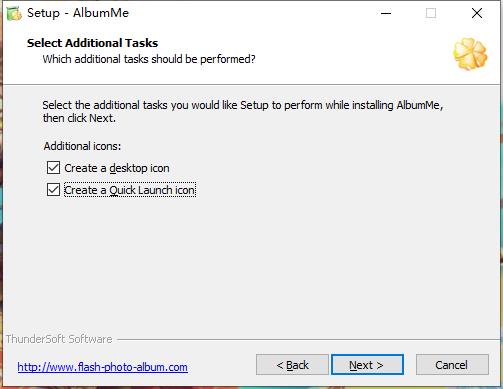Proceed with the Next > button
The width and height of the screenshot is (503, 389).
click(367, 365)
